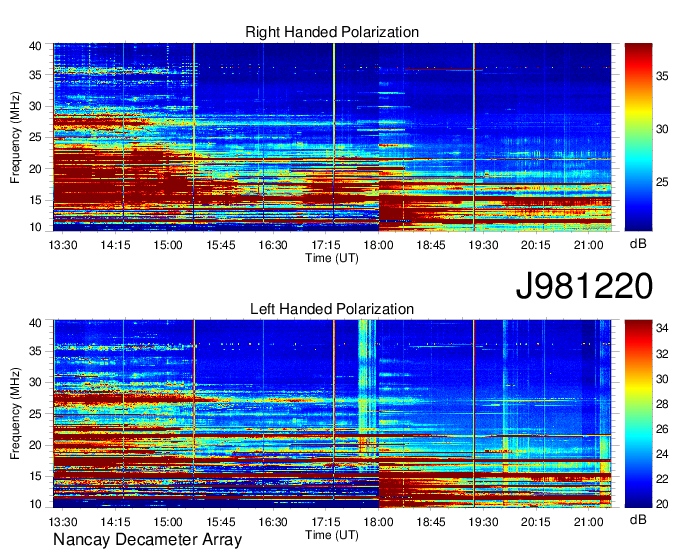Click "Frequency (MHz)" axis label of upper plot
Image resolution: width=680 pixels, height=552 pixels.
point(15,137)
